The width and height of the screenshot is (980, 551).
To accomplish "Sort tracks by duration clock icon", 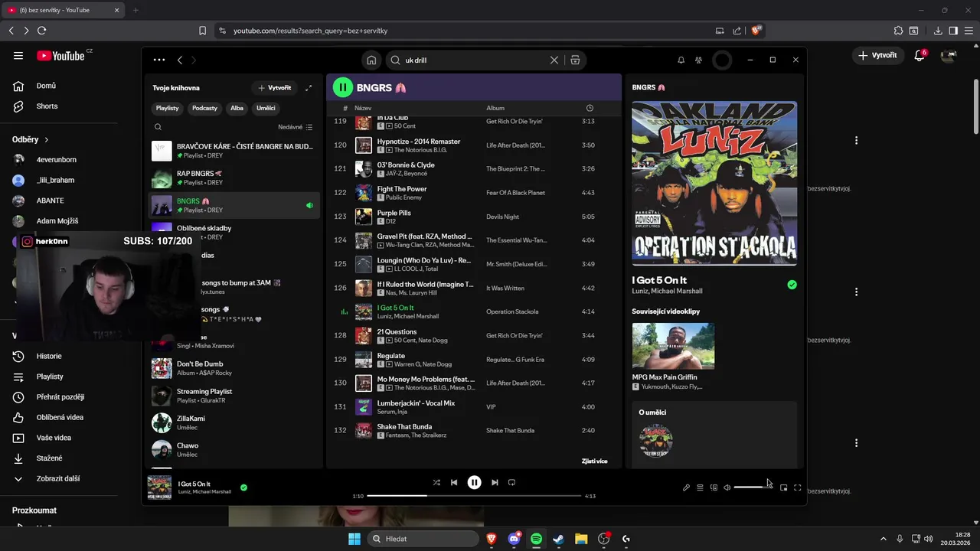I will point(590,108).
